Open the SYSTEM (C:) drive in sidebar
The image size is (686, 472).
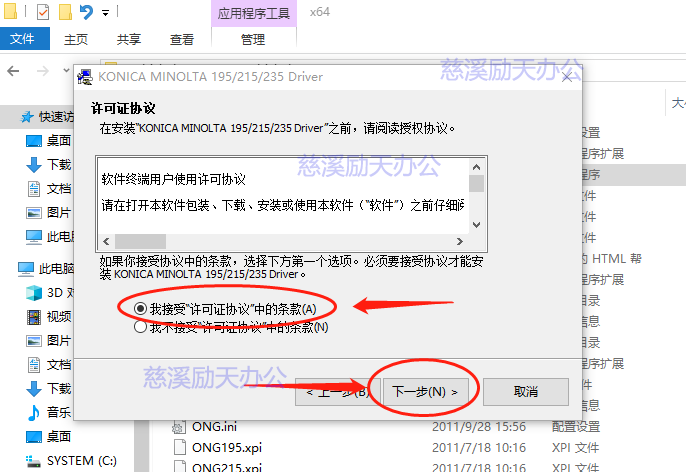[80, 461]
